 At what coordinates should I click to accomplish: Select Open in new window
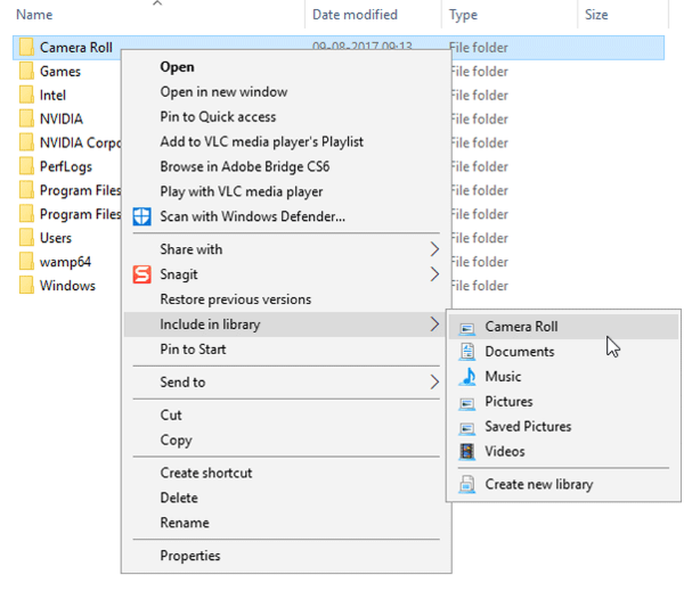pyautogui.click(x=286, y=92)
